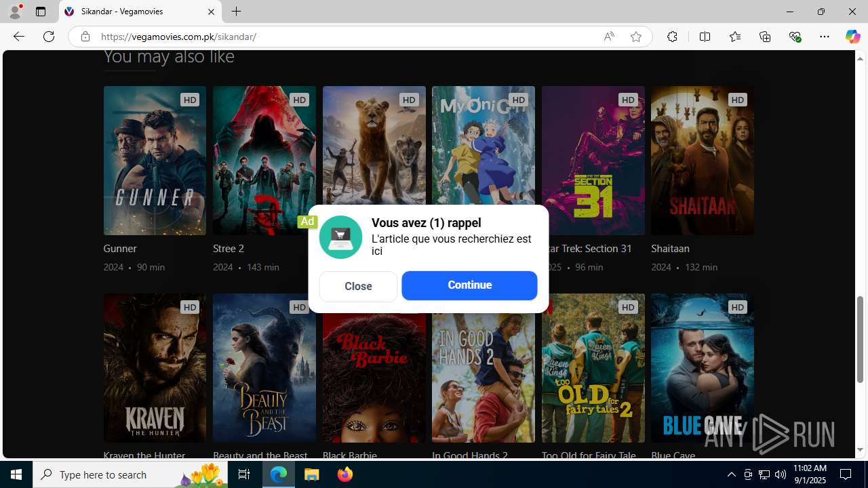The width and height of the screenshot is (868, 488).
Task: Open tab actions menu
Action: tap(41, 12)
